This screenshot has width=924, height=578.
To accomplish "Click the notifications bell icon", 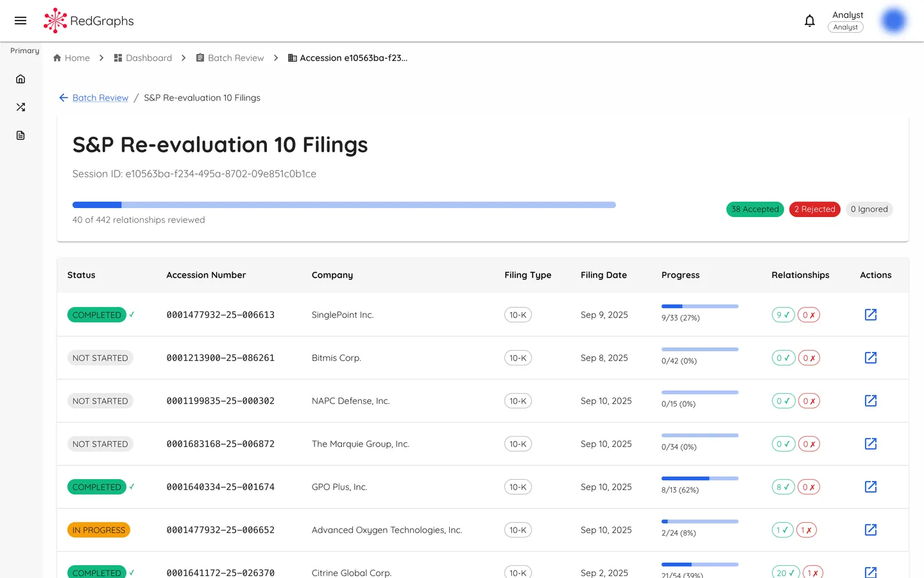I will [810, 21].
